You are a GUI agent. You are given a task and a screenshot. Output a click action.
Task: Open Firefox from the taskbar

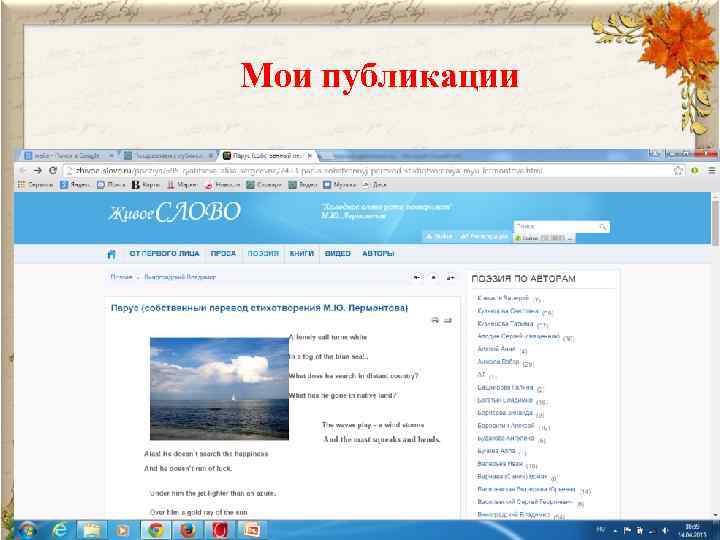coord(187,530)
